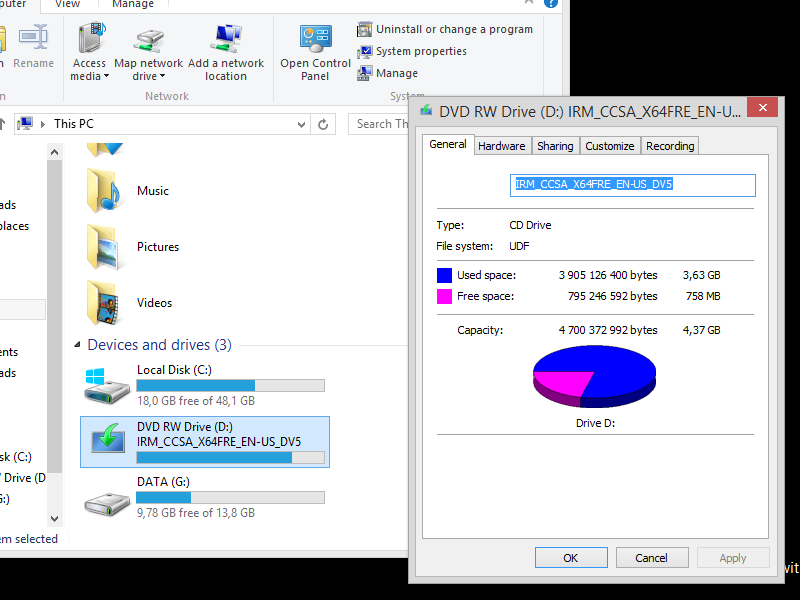This screenshot has height=600, width=800.
Task: Click Cancel in the Properties dialog
Action: (652, 558)
